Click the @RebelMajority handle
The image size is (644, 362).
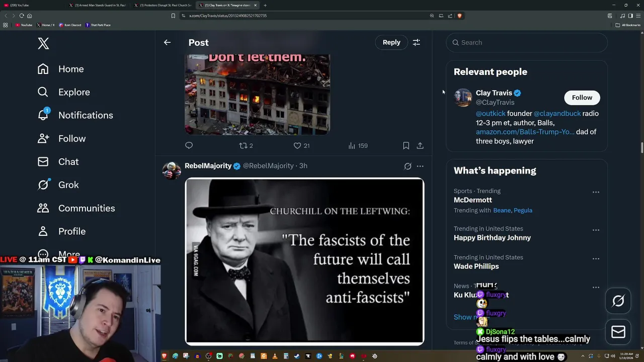click(268, 166)
